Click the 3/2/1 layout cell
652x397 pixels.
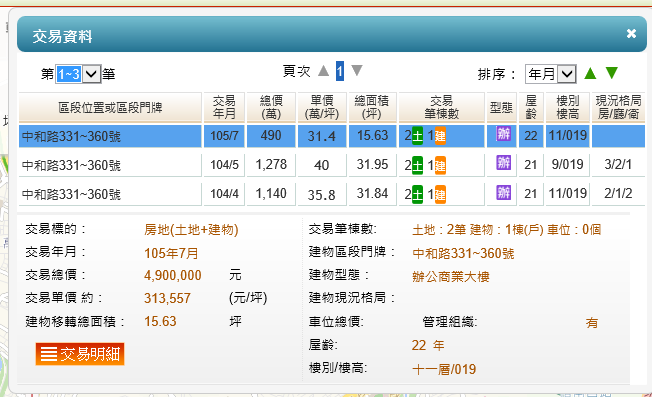[618, 165]
